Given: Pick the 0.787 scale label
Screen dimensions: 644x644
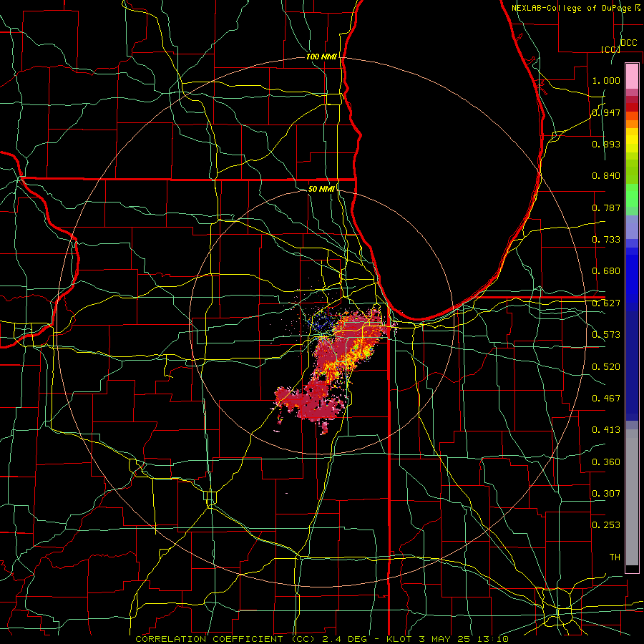Looking at the screenshot, I should [606, 208].
